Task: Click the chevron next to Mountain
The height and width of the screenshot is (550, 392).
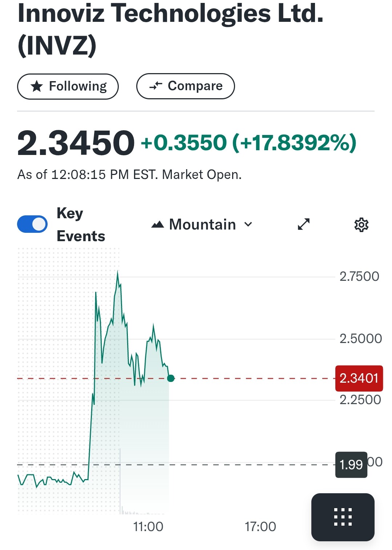Action: 248,224
